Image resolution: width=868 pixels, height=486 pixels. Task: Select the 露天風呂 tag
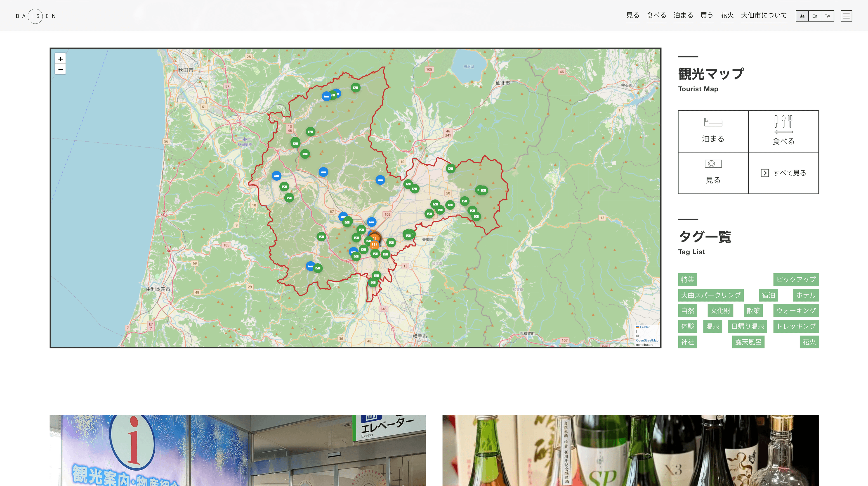[748, 342]
